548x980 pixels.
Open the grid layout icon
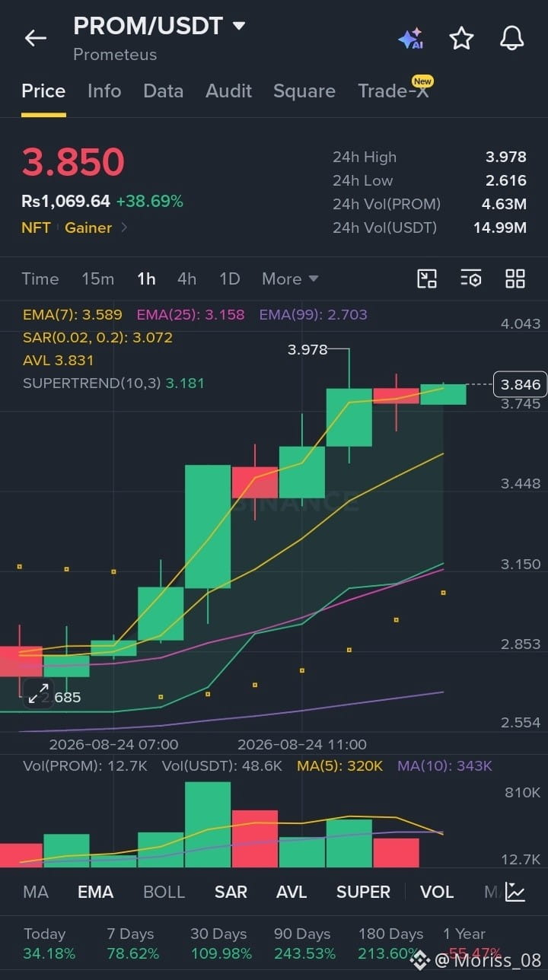click(515, 278)
